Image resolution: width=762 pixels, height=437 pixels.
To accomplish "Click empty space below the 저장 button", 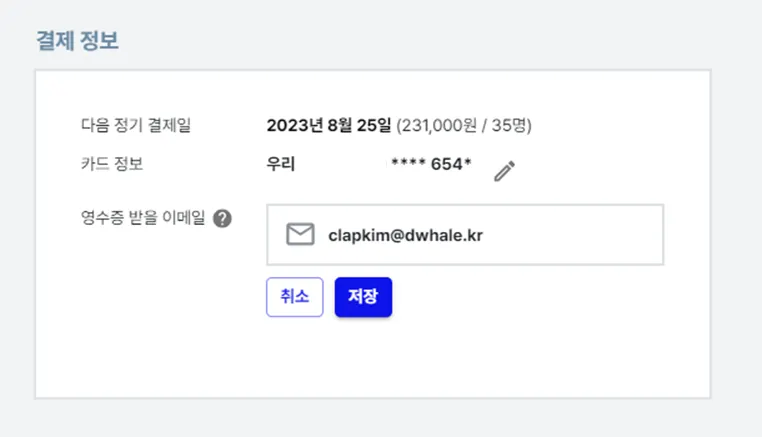I will [x=363, y=357].
